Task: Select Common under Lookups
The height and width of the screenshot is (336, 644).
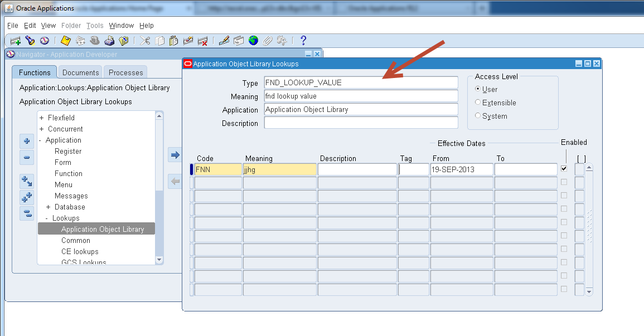Action: point(76,240)
